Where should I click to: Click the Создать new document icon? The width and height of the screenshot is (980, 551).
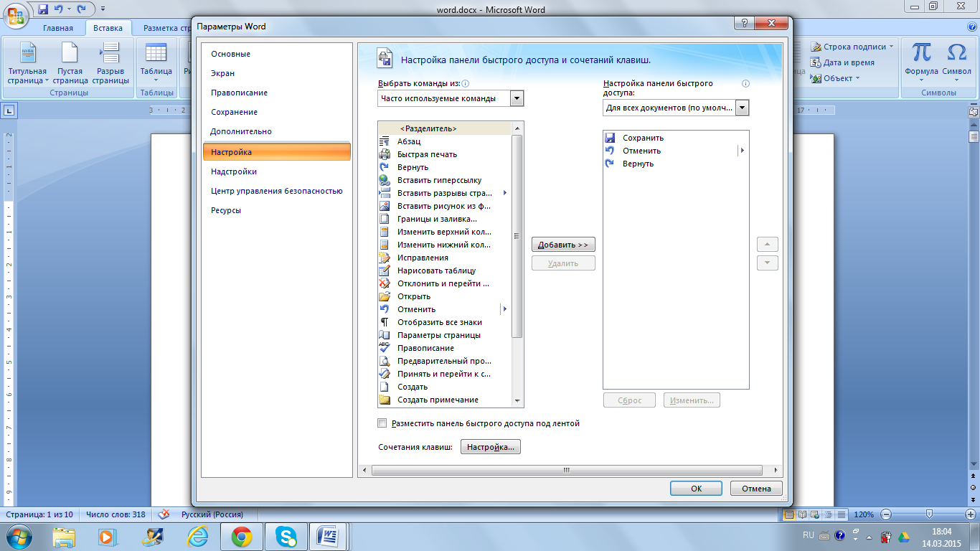[384, 387]
